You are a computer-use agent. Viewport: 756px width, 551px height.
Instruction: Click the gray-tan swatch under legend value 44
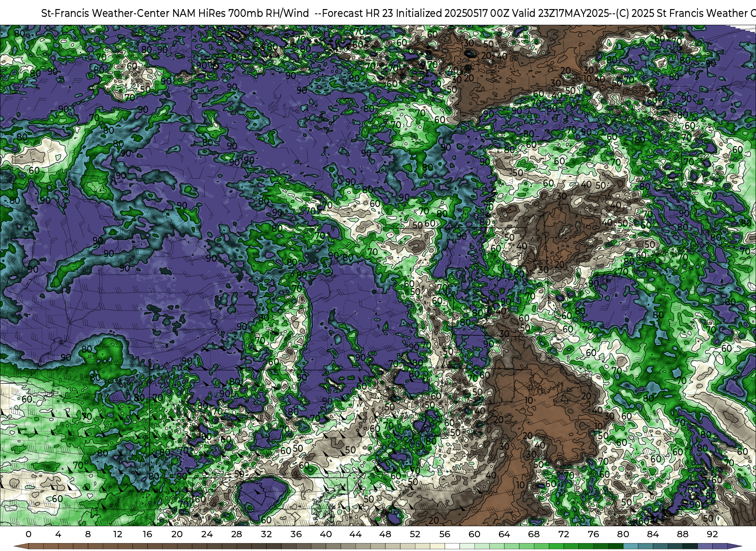pyautogui.click(x=363, y=546)
